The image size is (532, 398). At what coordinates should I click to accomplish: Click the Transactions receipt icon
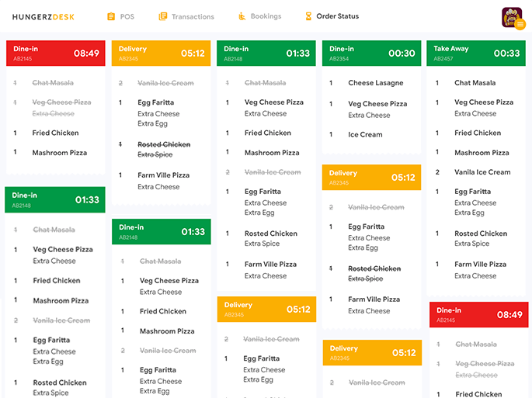[163, 16]
